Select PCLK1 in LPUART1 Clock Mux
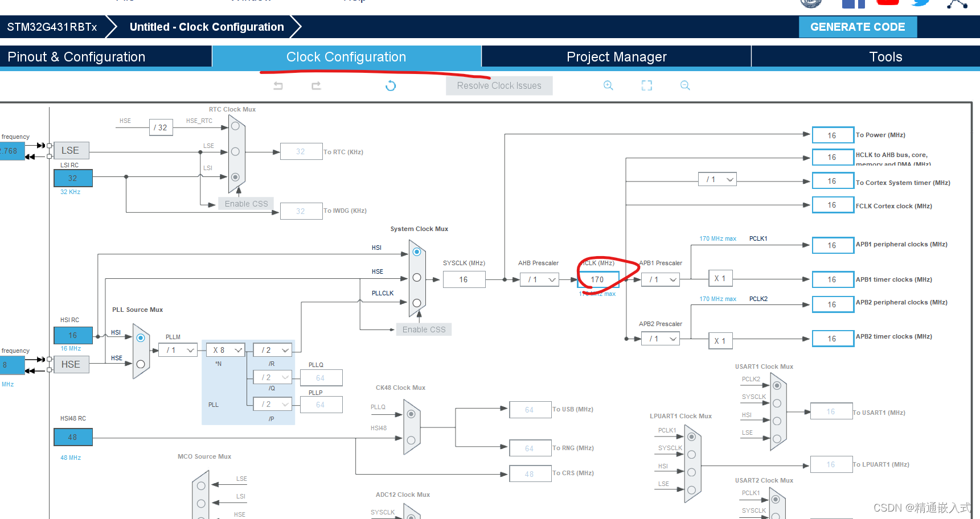Screen dimensions: 980x519 pyautogui.click(x=691, y=437)
